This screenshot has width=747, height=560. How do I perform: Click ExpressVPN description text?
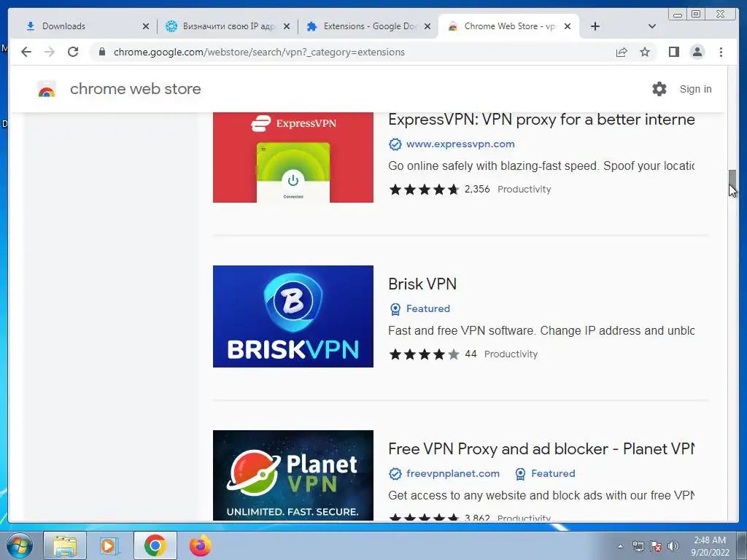pos(541,166)
